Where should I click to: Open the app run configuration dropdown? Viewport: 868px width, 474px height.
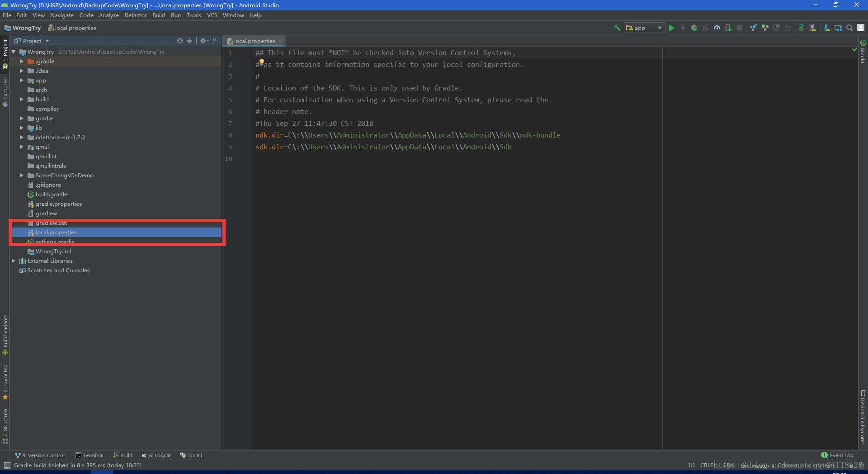(x=644, y=28)
